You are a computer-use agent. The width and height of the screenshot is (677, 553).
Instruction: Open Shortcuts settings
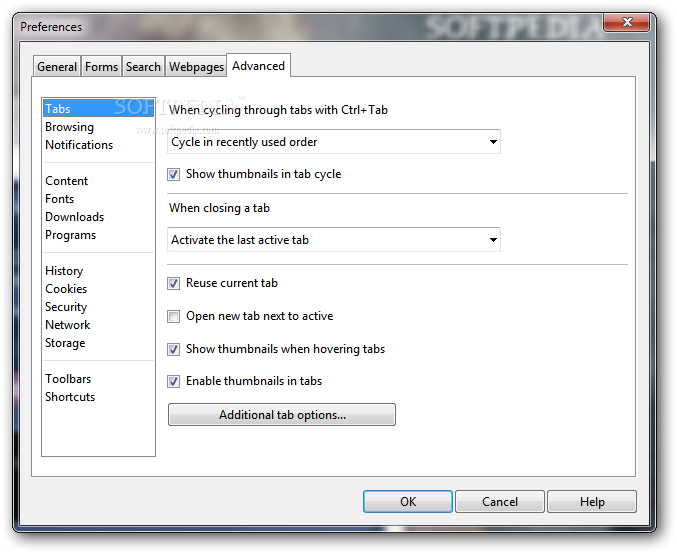tap(98, 397)
